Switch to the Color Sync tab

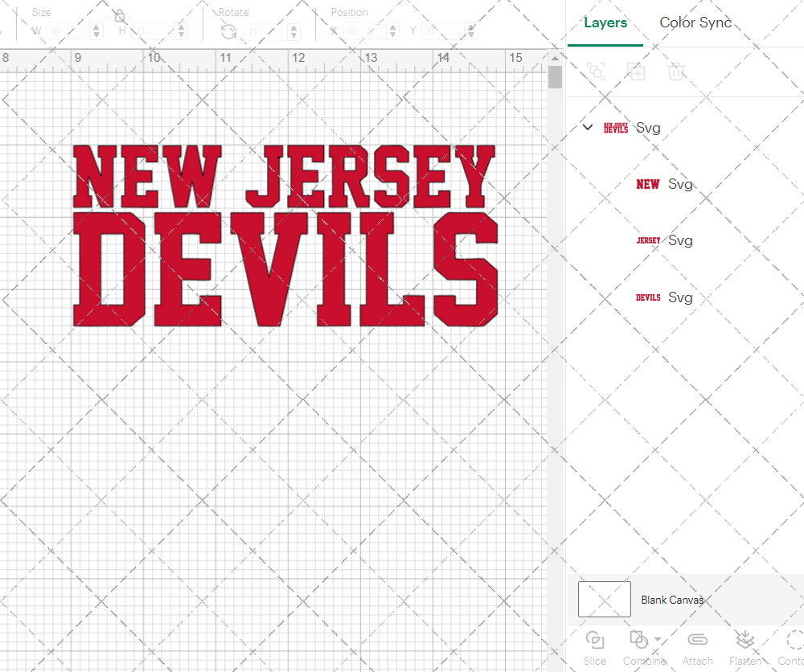pyautogui.click(x=695, y=23)
